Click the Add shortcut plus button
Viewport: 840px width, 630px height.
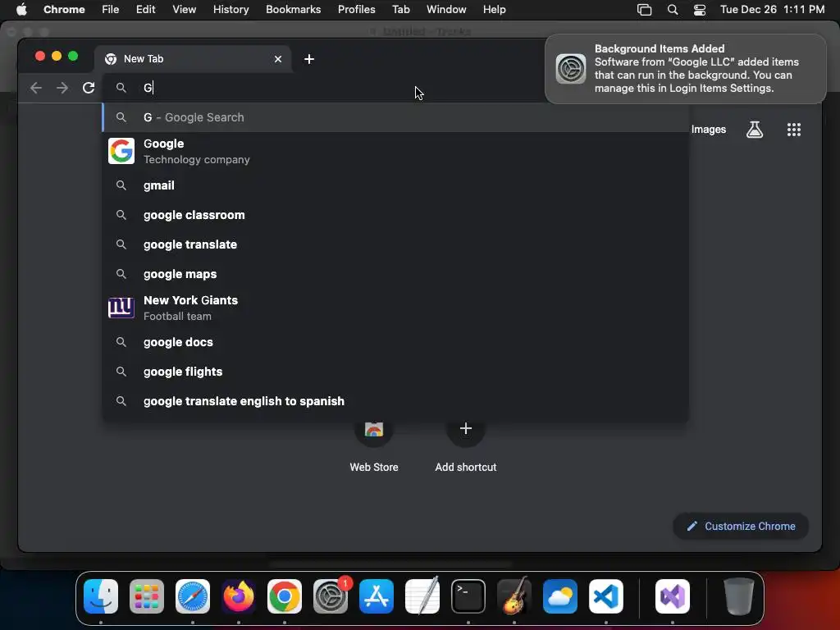(x=466, y=428)
